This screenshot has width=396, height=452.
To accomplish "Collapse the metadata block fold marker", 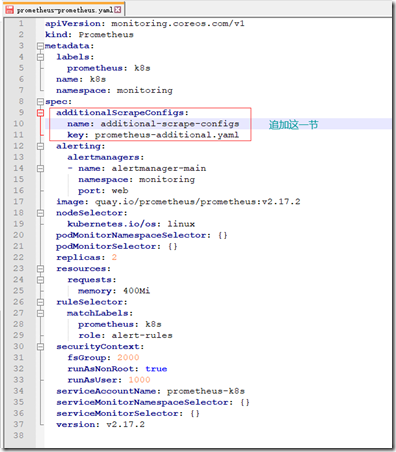I will click(40, 46).
